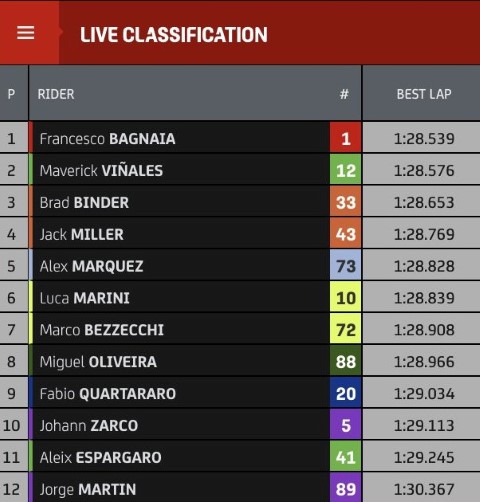The image size is (480, 502).
Task: Sort by the BEST LAP column header
Action: click(x=424, y=94)
